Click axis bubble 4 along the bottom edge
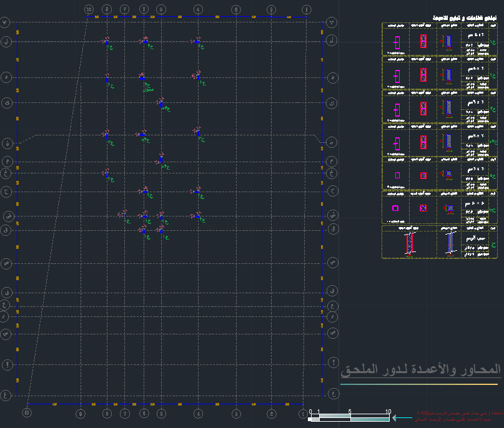This screenshot has width=504, height=428. pos(198,413)
